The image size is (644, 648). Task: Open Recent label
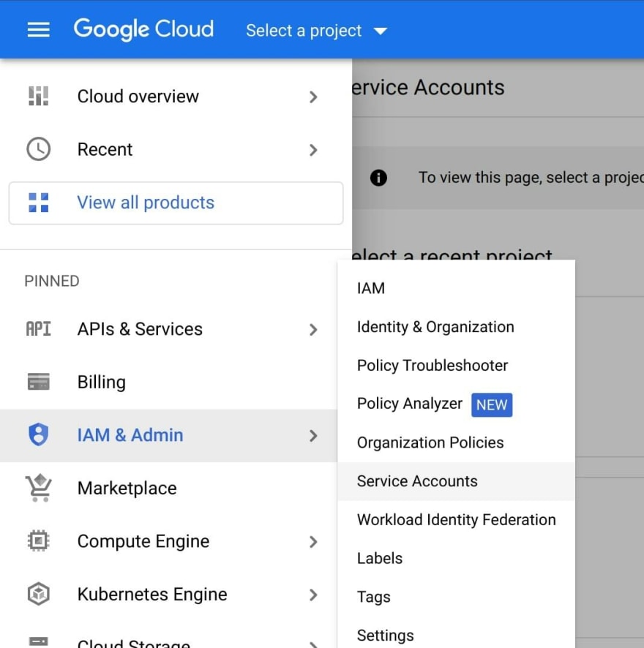pyautogui.click(x=105, y=149)
